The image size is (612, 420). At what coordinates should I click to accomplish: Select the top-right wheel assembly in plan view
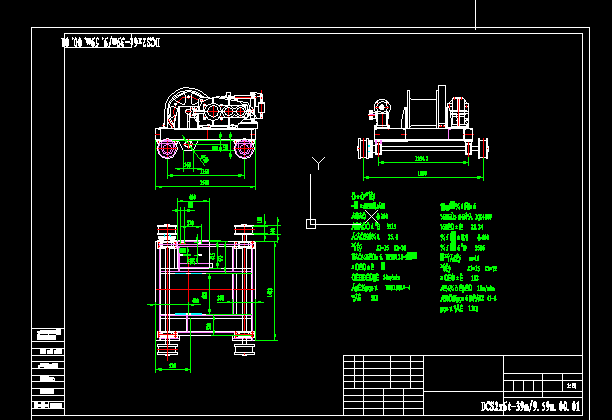click(241, 232)
